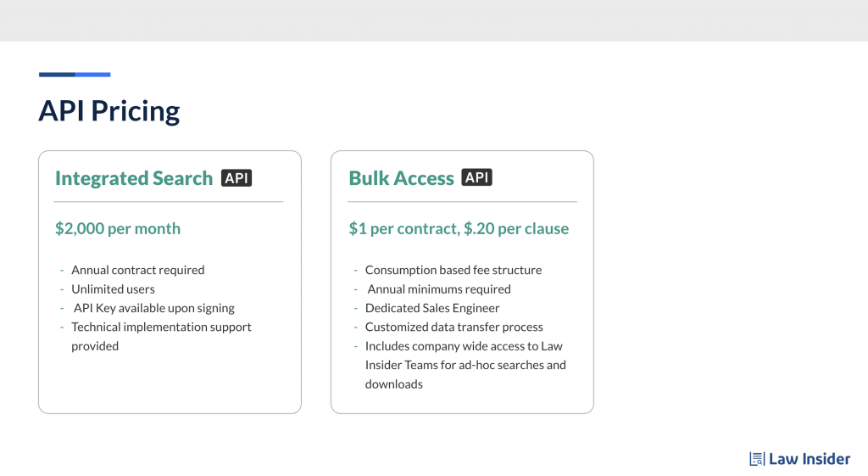
Task: Select the Integrated Search card title
Action: [134, 178]
